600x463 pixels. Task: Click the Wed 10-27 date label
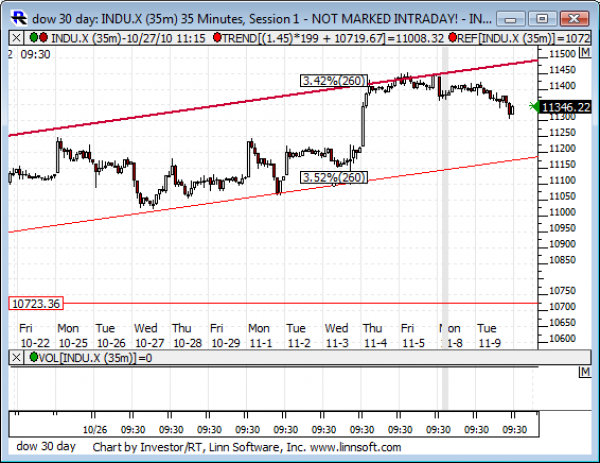[x=149, y=336]
